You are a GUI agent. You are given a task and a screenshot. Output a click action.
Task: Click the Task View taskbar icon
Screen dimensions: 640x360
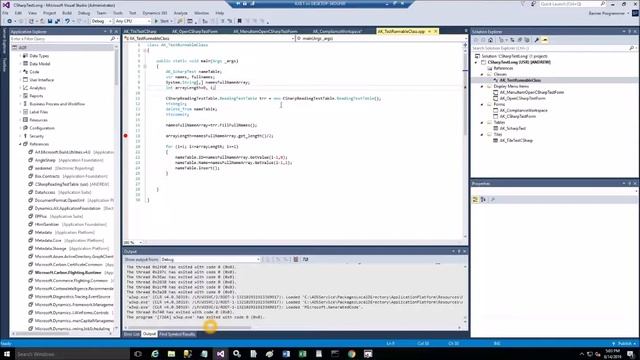(138, 354)
